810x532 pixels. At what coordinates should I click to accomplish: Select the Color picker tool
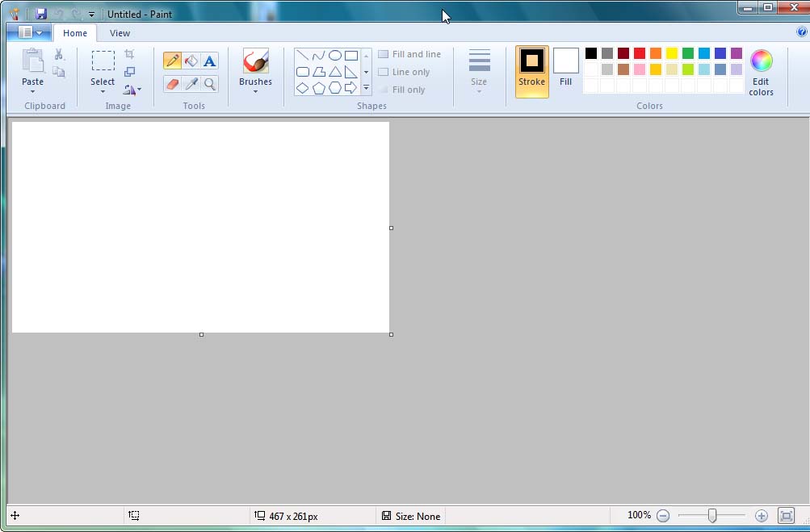[x=191, y=82]
